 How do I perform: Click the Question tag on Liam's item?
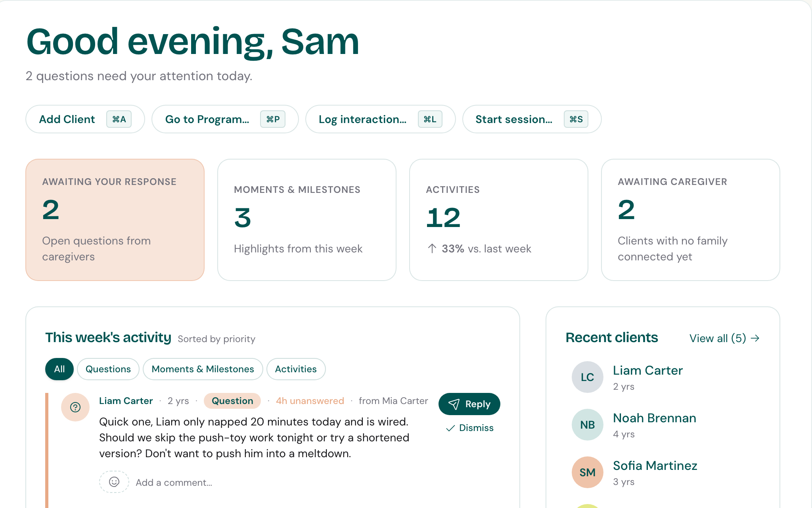click(232, 401)
